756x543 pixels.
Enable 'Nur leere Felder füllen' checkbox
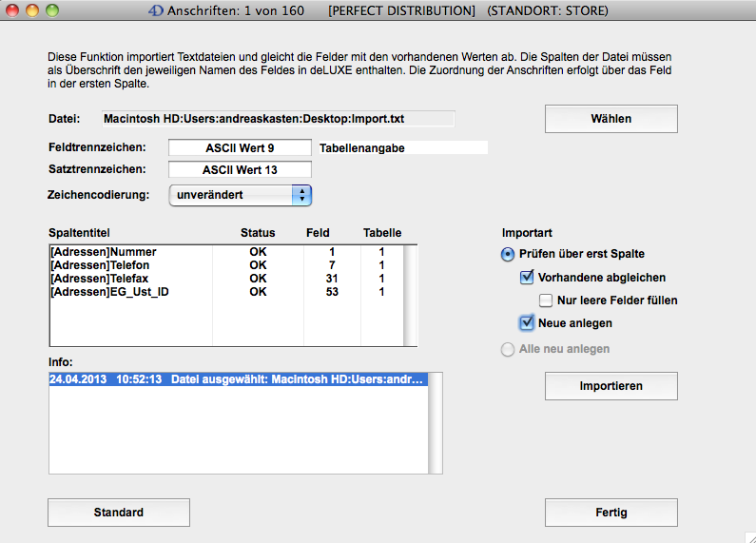tap(546, 301)
